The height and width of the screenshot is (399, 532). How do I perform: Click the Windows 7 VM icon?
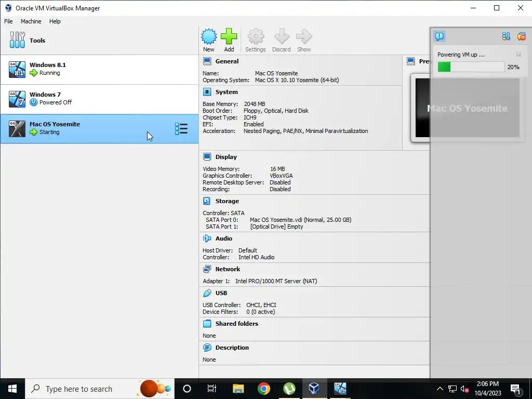click(x=17, y=99)
